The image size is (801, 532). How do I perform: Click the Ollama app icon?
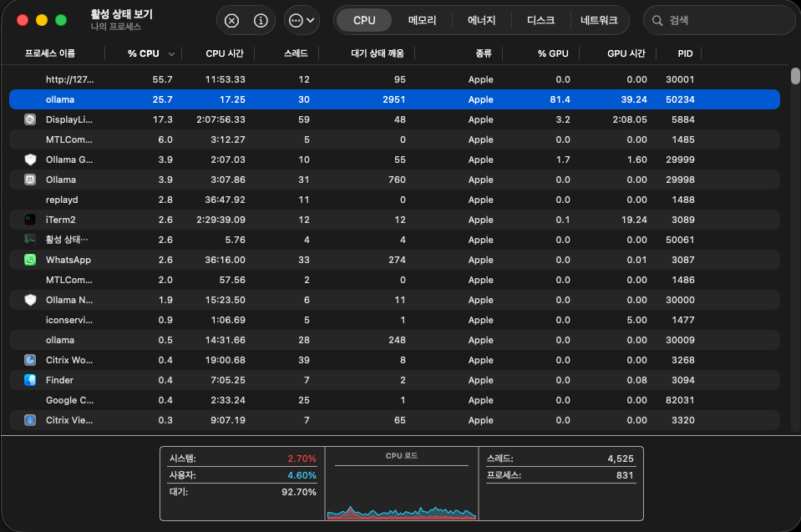(30, 180)
